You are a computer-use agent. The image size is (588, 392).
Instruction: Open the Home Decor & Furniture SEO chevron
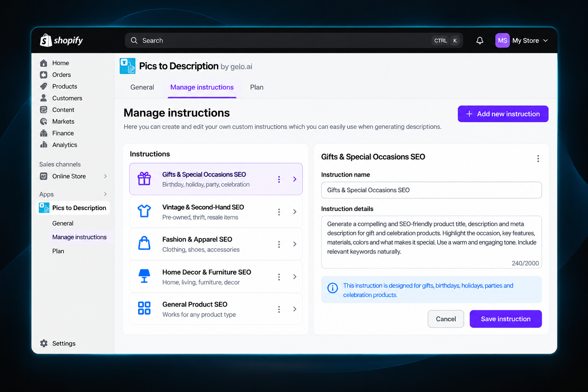(x=295, y=277)
